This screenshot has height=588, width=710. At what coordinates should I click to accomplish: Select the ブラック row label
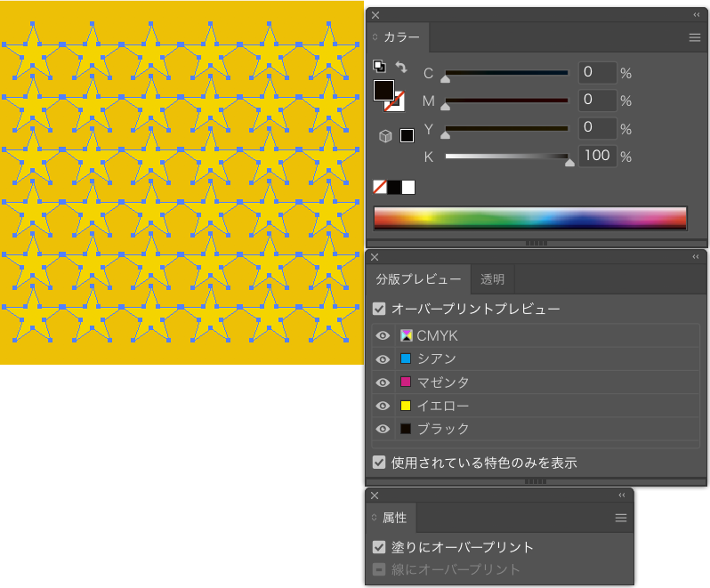click(x=443, y=429)
